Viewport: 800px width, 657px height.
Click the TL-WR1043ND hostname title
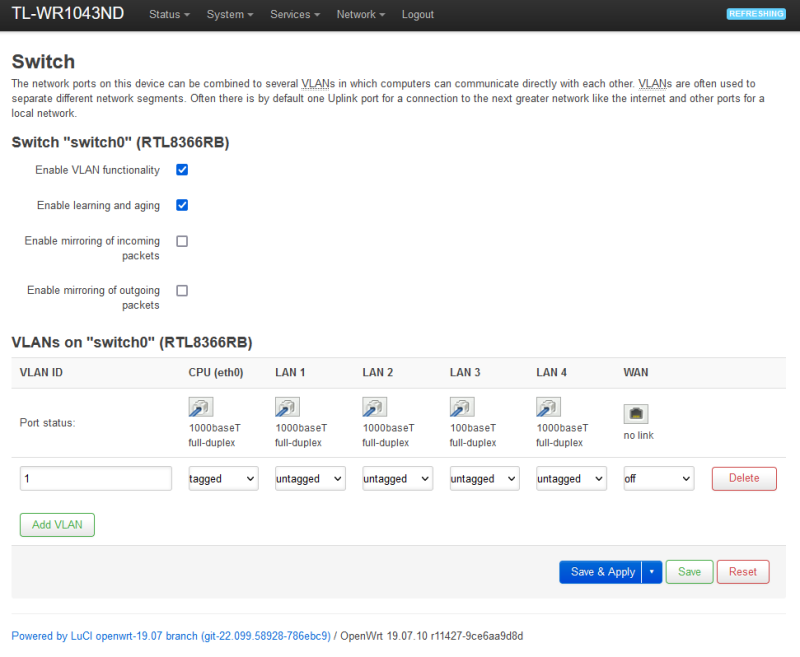coord(68,13)
